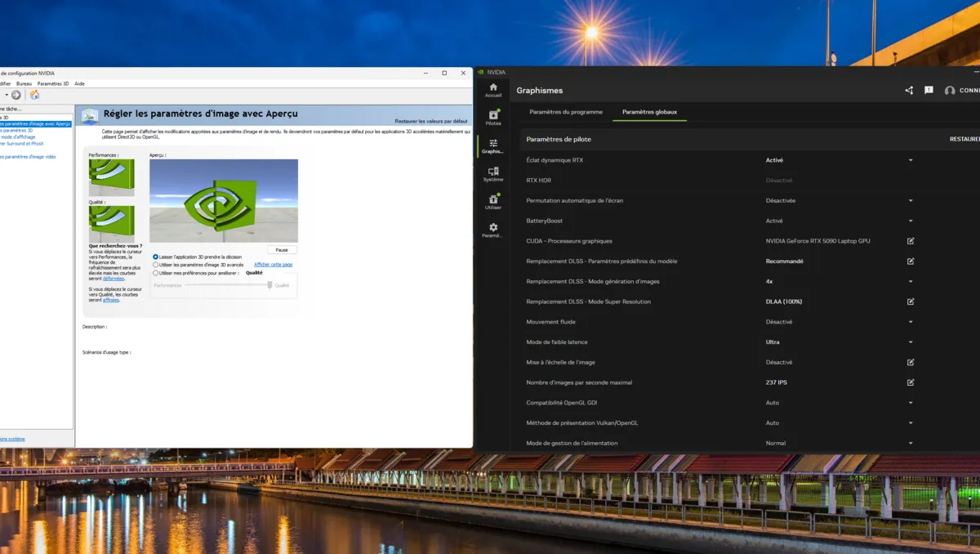Click RESTAURER in Paramètres de pilote header

(x=964, y=139)
